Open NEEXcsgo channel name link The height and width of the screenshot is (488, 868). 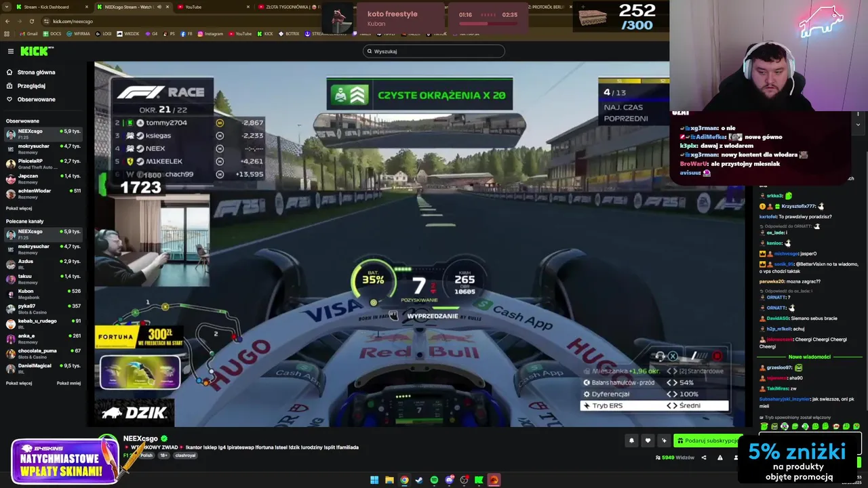(140, 439)
